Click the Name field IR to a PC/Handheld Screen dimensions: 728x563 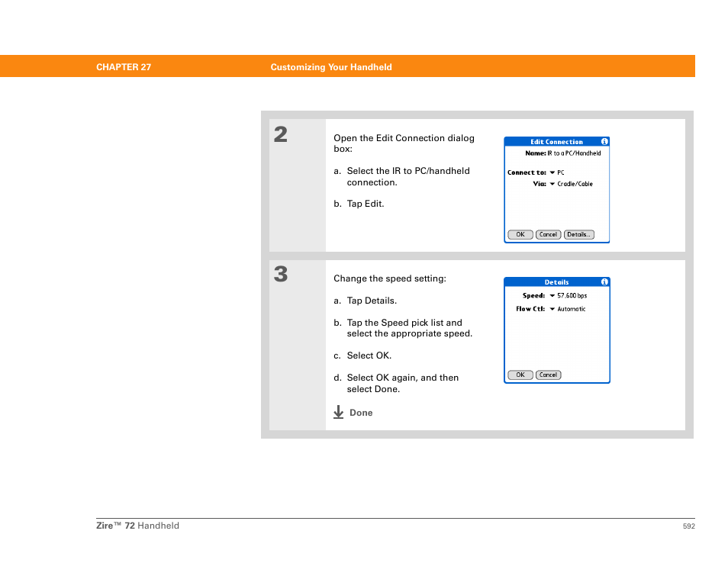click(x=574, y=153)
